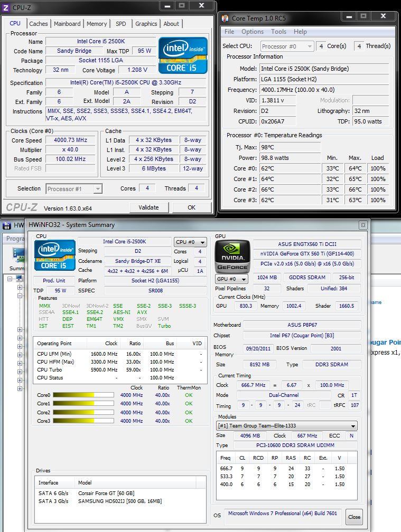The width and height of the screenshot is (401, 532).
Task: Open the Processor #1 selection dropdown in CPU-Z
Action: pyautogui.click(x=74, y=189)
